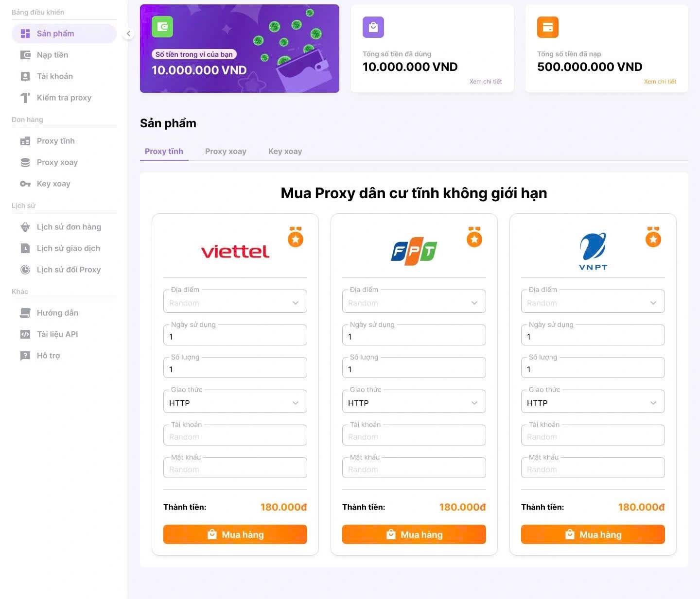This screenshot has width=700, height=599.
Task: Click Xem chi tiết under total deposited
Action: click(x=660, y=82)
